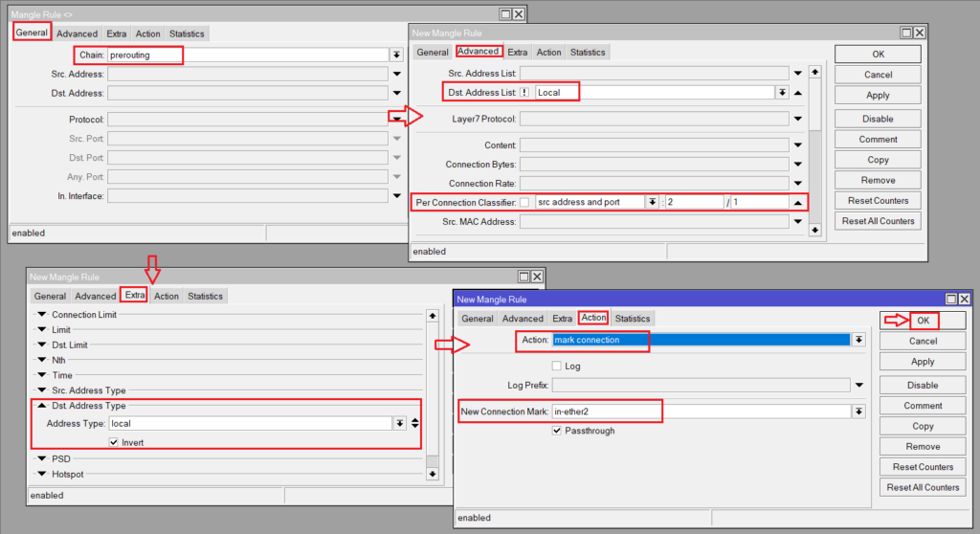Enable the Log checkbox
Viewport: 980px width, 534px height.
tap(557, 366)
